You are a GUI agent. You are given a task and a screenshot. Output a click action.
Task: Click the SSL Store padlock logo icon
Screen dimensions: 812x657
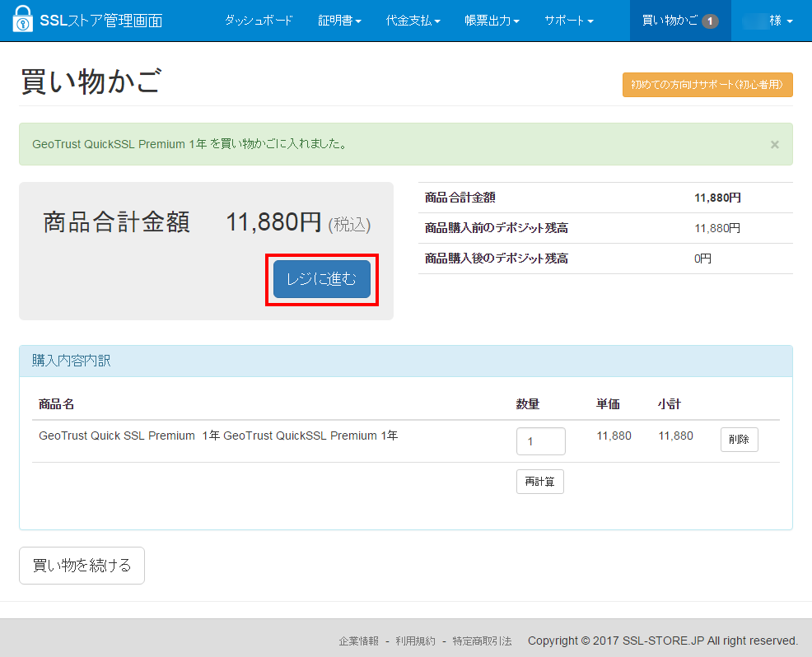(x=22, y=19)
